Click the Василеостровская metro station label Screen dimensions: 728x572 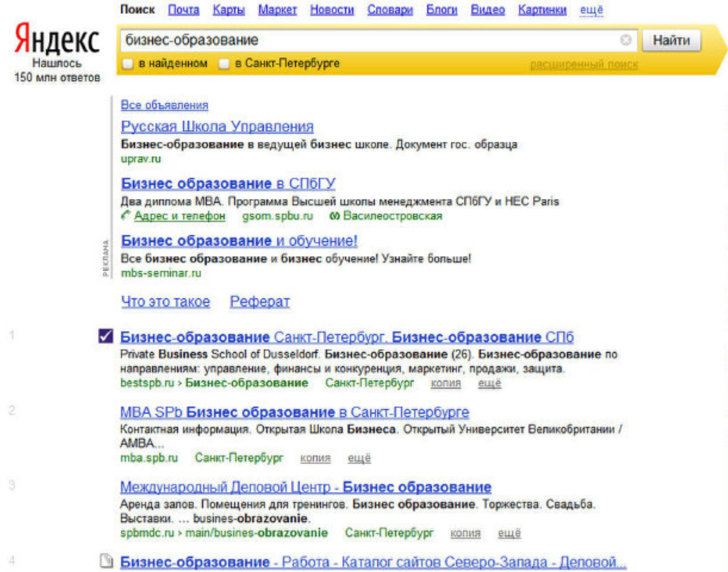tap(392, 216)
